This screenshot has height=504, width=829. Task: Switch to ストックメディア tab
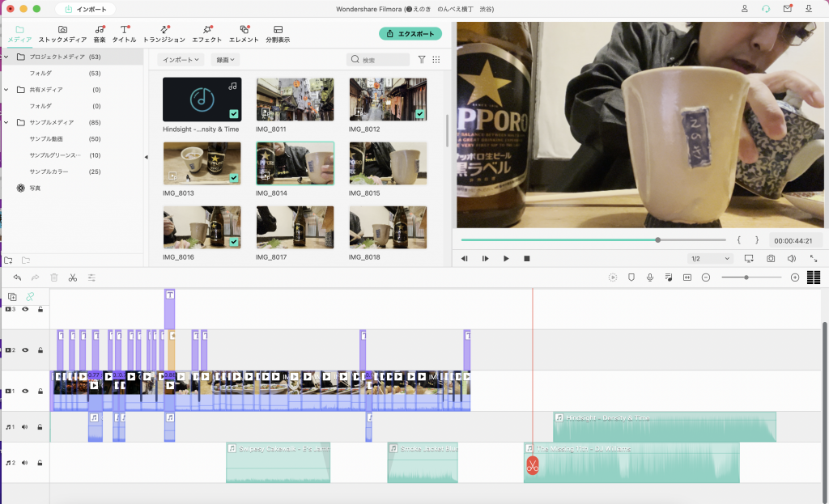click(62, 34)
